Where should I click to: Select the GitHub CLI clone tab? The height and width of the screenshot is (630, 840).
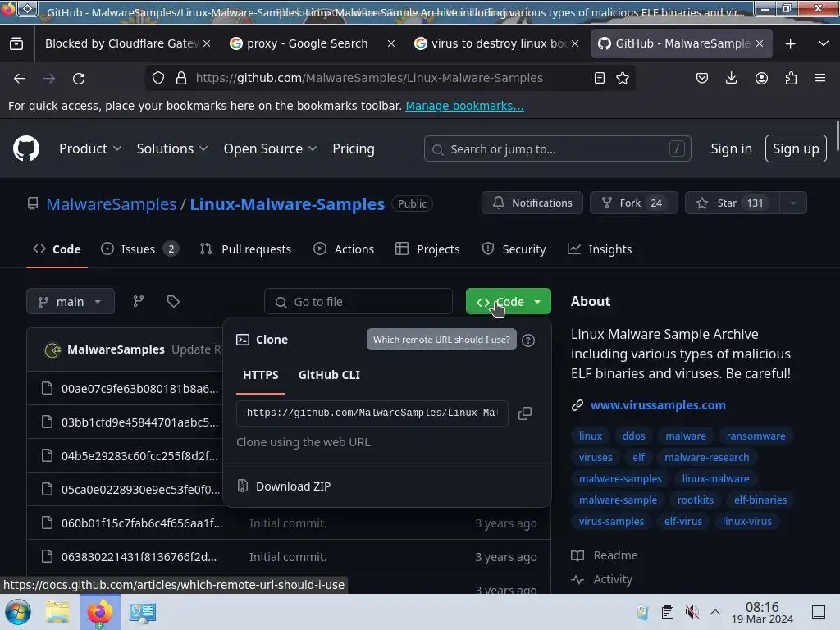coord(329,375)
